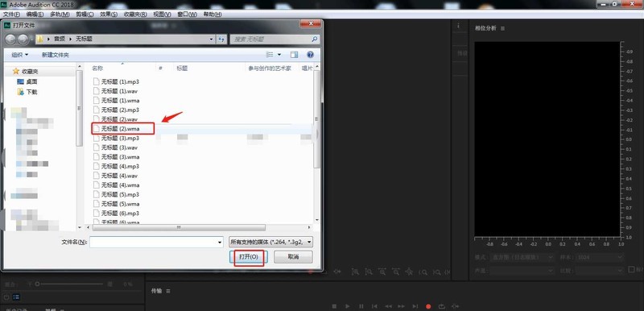The image size is (644, 311).
Task: Click the Play button in transport panel
Action: coord(348,306)
